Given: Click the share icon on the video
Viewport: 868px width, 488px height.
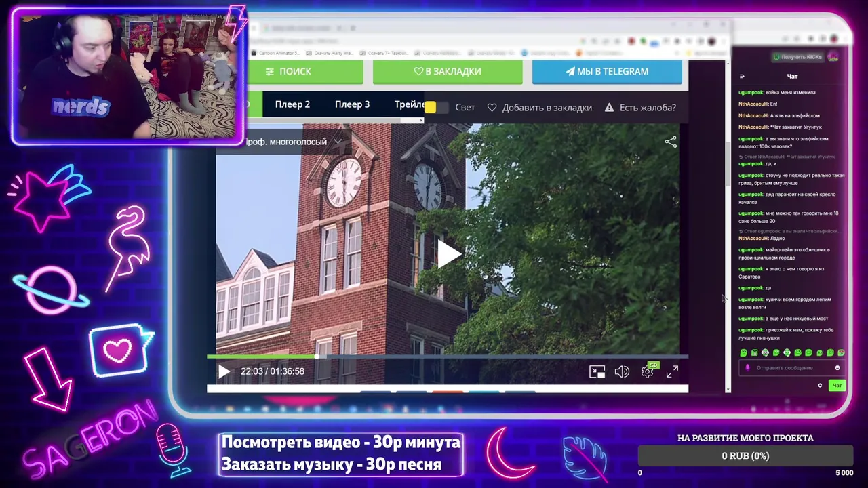Looking at the screenshot, I should 671,142.
